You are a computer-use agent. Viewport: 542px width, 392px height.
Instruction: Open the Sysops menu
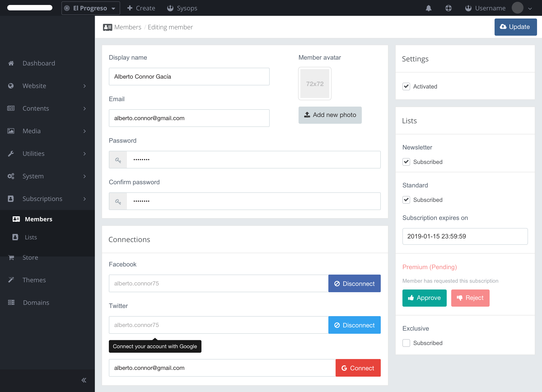coord(182,8)
